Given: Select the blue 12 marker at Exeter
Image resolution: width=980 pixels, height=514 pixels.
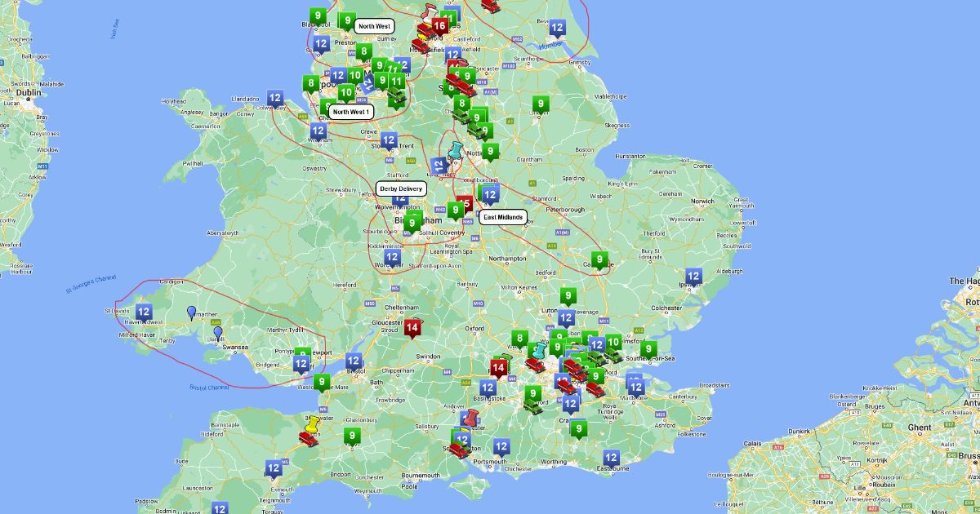Looking at the screenshot, I should [x=274, y=469].
